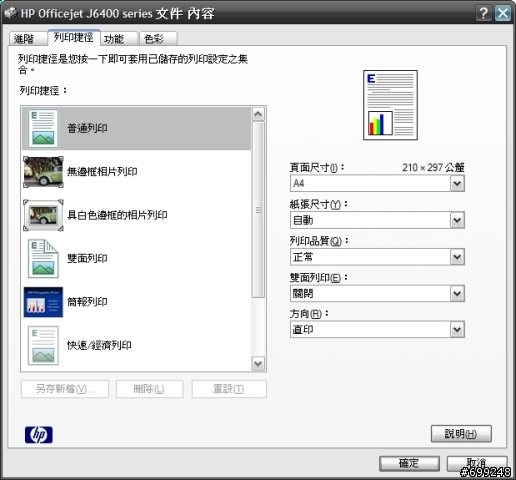
Task: Select the 無邊框相片列印 text label
Action: coord(102,172)
